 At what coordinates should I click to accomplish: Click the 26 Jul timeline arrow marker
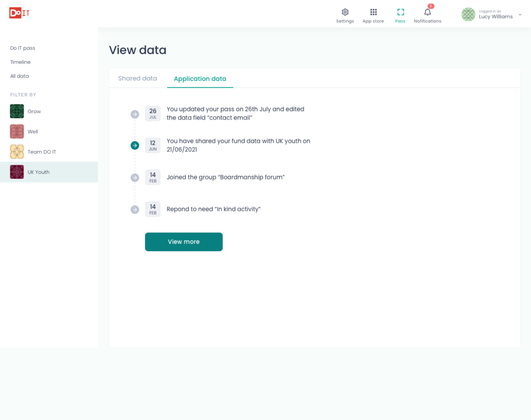coord(135,114)
